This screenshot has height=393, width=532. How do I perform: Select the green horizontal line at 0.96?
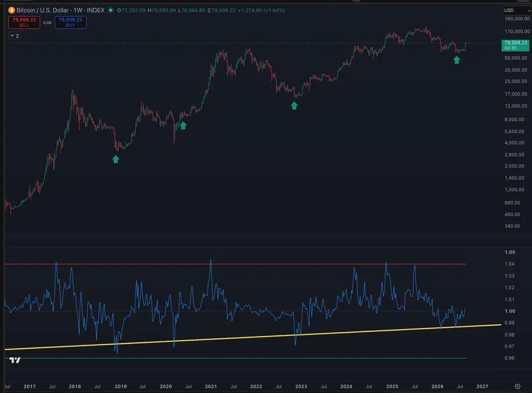[x=235, y=358]
